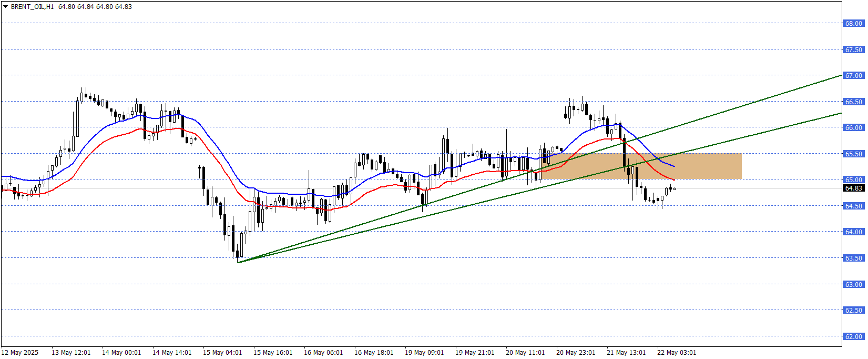Click the 68.00 price level label
Image resolution: width=868 pixels, height=359 pixels.
(x=853, y=23)
